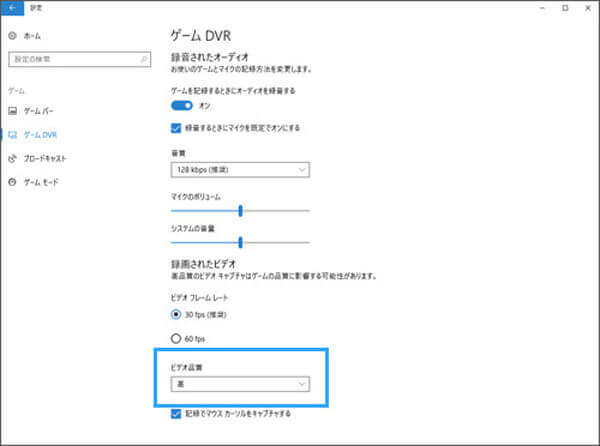Toggle audio recording switch off

click(182, 106)
